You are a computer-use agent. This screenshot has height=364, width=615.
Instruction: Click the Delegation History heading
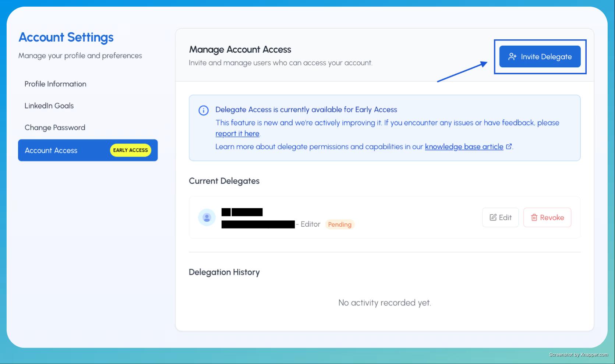click(x=224, y=272)
